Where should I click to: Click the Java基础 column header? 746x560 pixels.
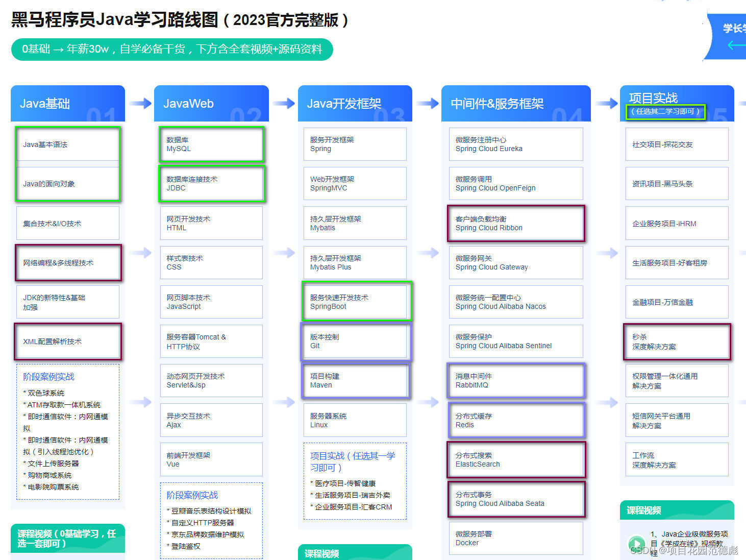68,103
